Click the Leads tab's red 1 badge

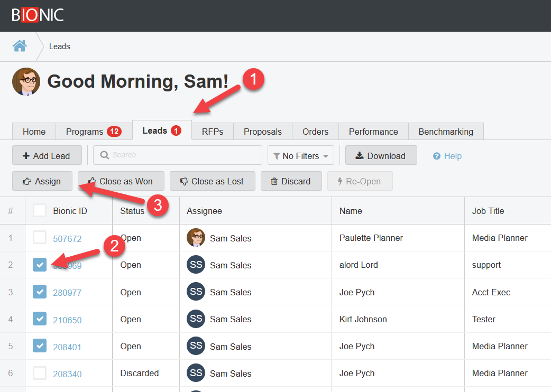(176, 130)
